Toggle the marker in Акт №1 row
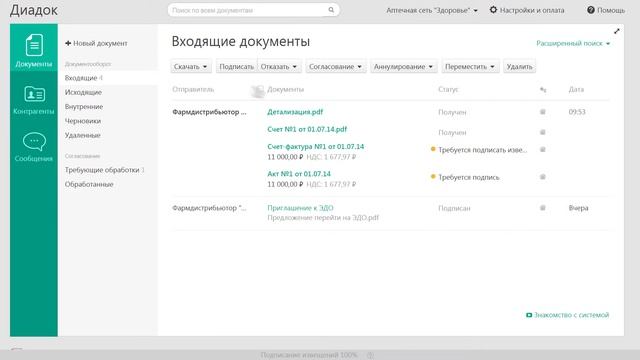 coord(543,177)
